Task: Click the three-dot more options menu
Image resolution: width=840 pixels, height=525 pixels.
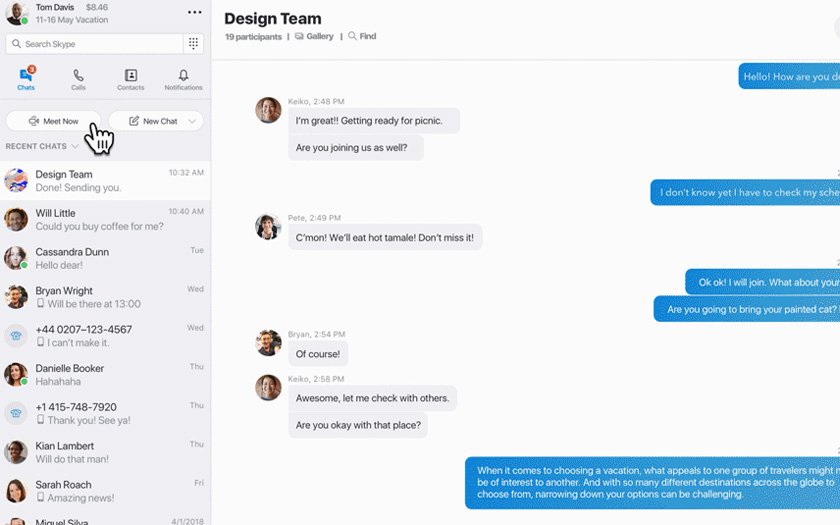Action: tap(194, 12)
